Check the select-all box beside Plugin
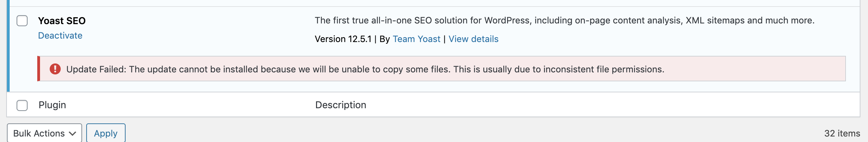The image size is (868, 142). [x=22, y=105]
